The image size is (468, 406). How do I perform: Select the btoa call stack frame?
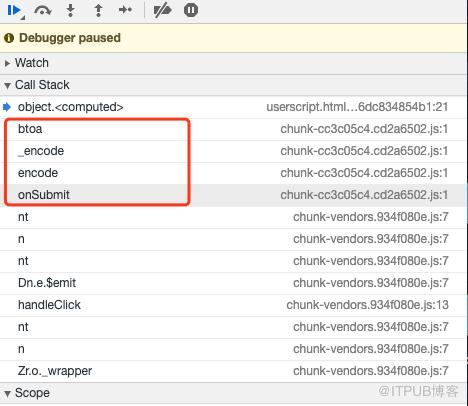coord(233,129)
